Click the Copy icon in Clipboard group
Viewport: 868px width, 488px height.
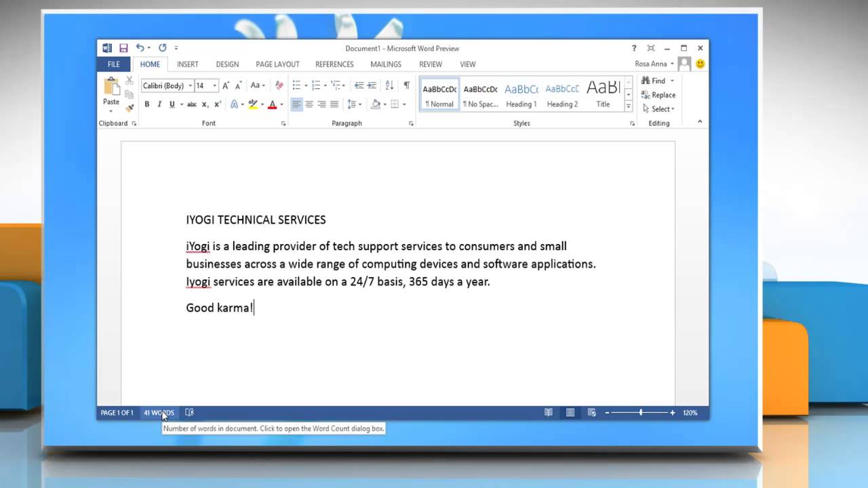point(129,94)
